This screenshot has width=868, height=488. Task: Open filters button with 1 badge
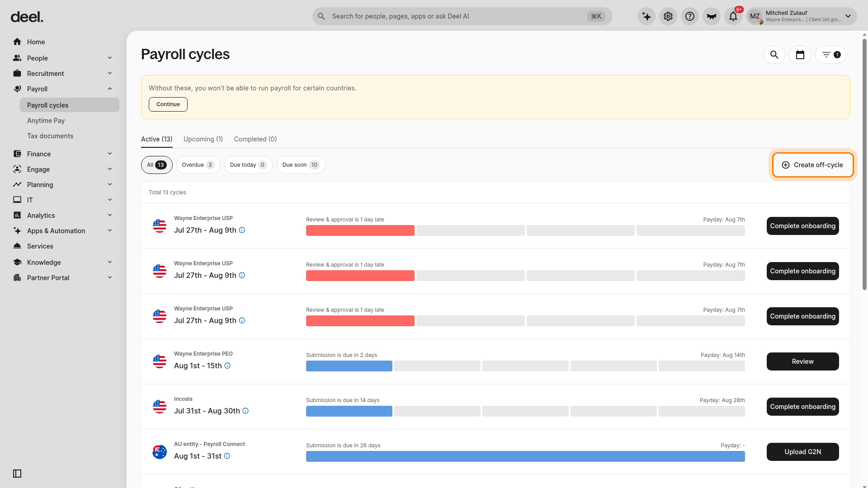click(831, 55)
